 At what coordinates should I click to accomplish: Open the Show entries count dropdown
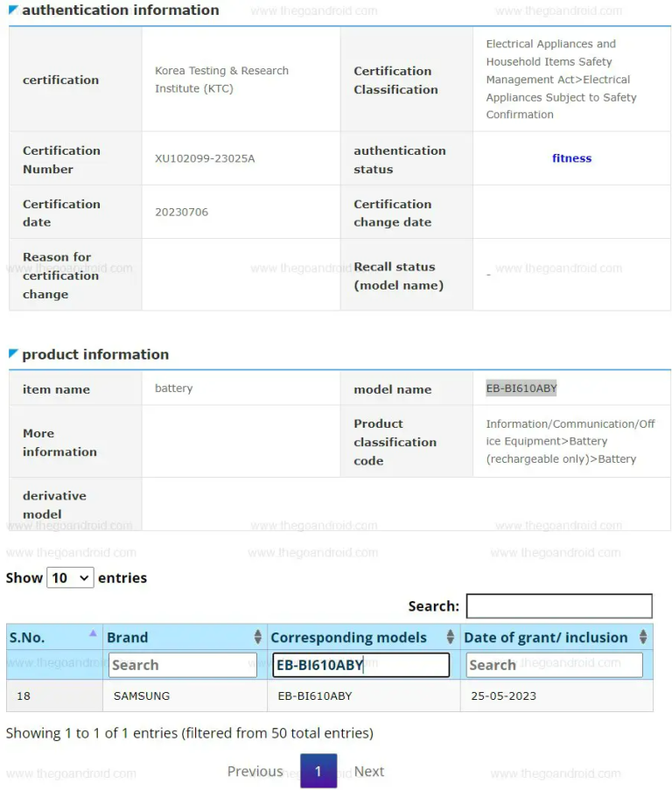(x=70, y=577)
